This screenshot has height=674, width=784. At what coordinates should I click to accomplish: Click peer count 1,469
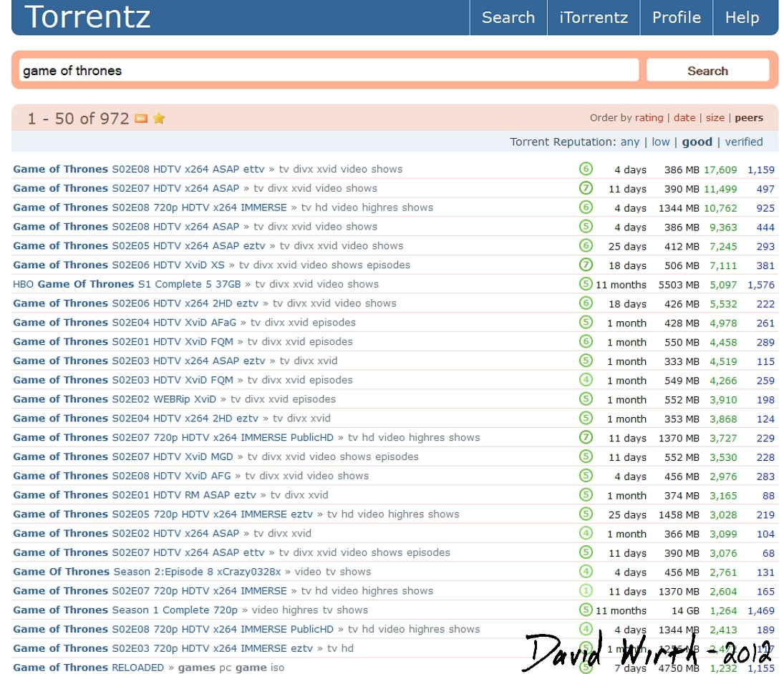coord(761,610)
